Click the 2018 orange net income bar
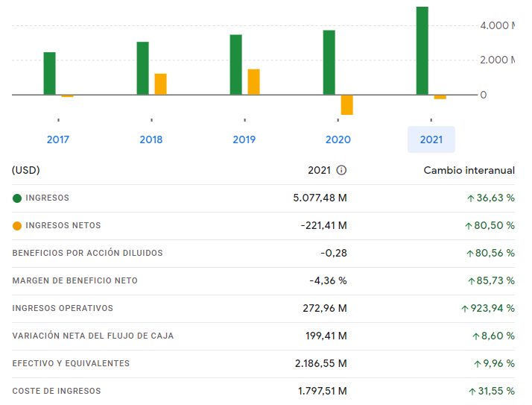 (x=160, y=84)
